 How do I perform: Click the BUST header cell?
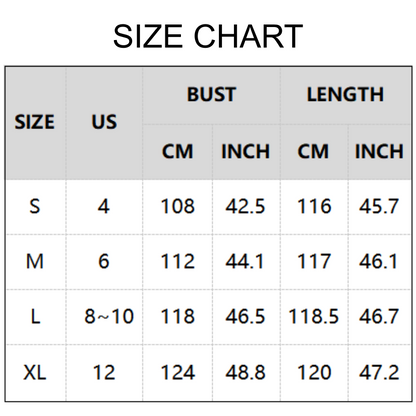pyautogui.click(x=211, y=94)
